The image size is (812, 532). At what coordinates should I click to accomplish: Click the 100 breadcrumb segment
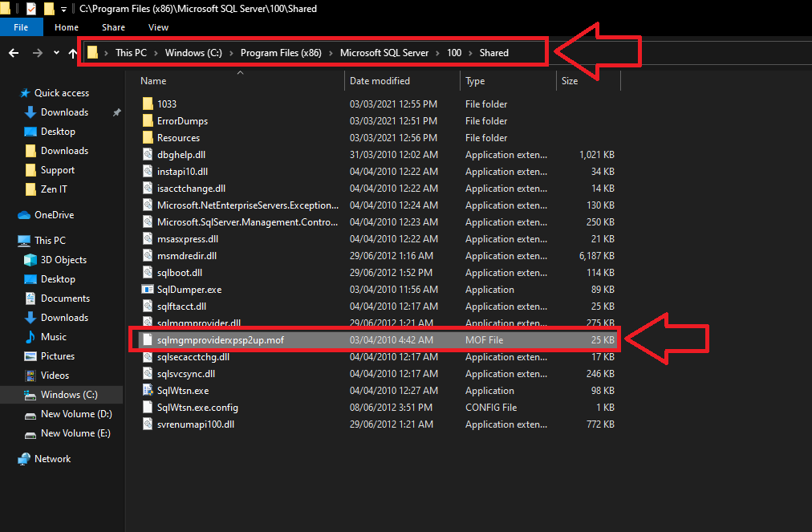(454, 53)
